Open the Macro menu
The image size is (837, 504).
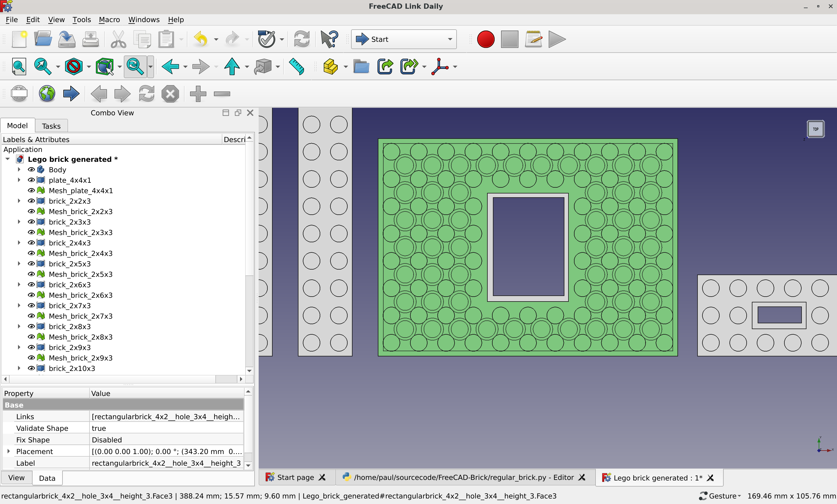109,20
